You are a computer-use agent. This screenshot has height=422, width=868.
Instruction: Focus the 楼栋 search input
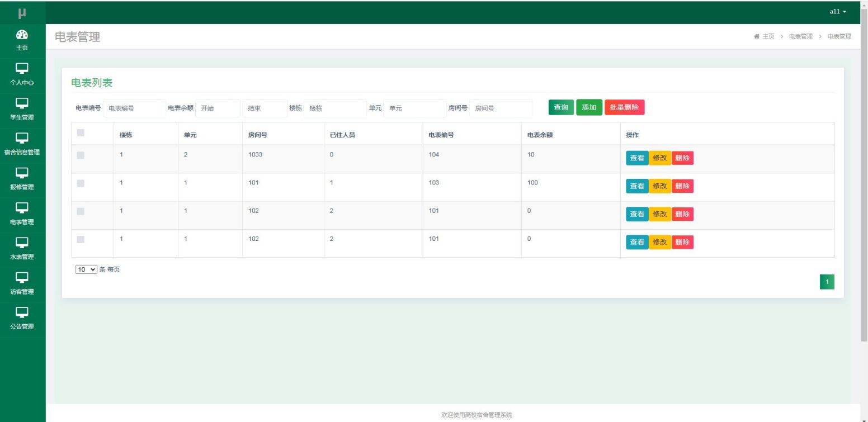point(335,108)
